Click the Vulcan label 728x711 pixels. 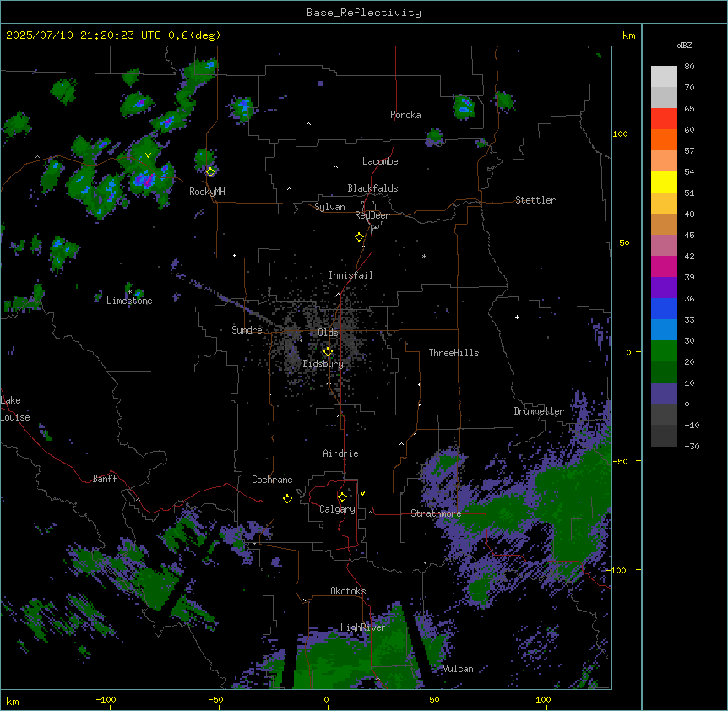pos(458,669)
